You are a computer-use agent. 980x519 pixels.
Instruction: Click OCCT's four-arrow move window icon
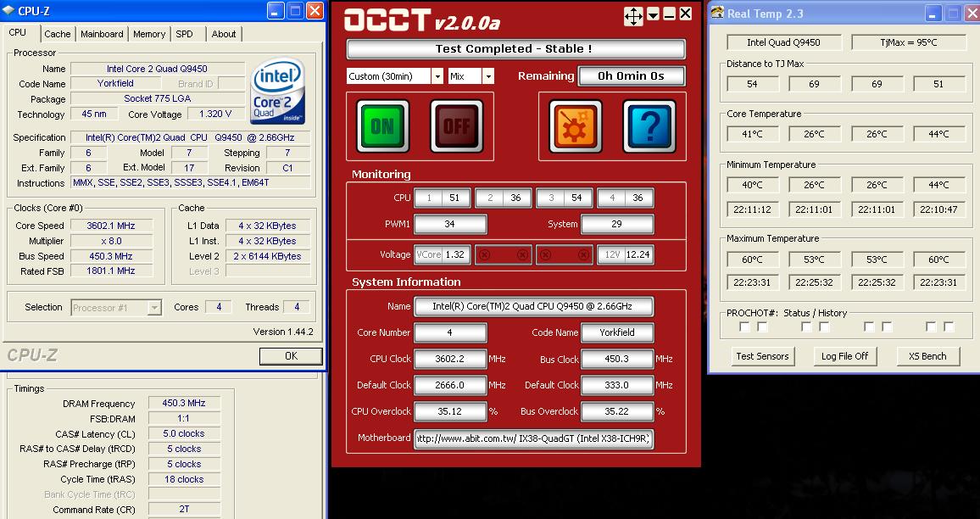point(633,15)
